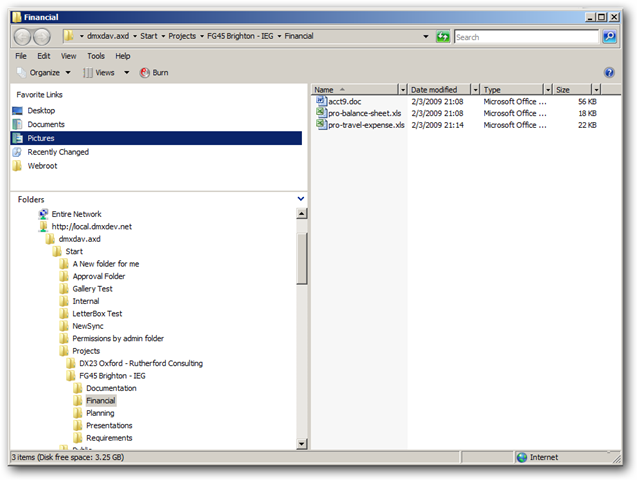Click the Entire Network icon in folder tree
The image size is (637, 480).
pyautogui.click(x=43, y=214)
